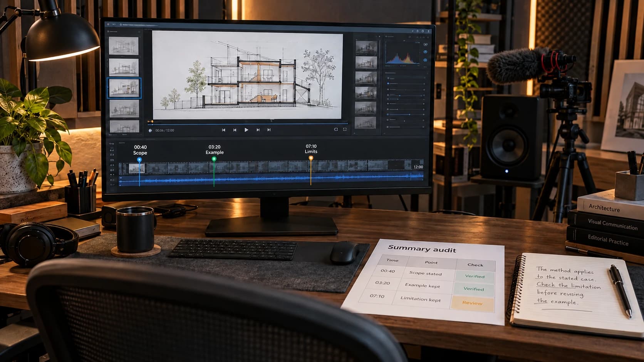Toggle the upper blue circle beside the histogram

click(425, 52)
